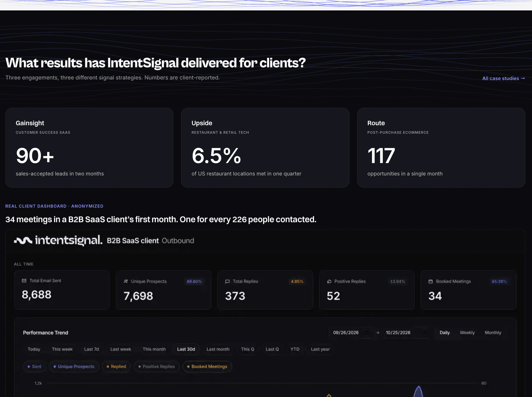
Task: Open the Route case study card
Action: 441,148
